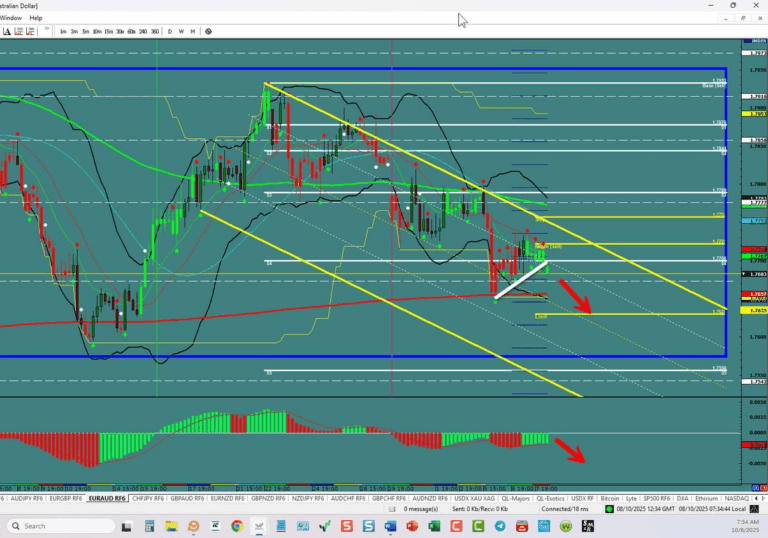
Task: Open the QL-Exotics tab
Action: [x=551, y=498]
